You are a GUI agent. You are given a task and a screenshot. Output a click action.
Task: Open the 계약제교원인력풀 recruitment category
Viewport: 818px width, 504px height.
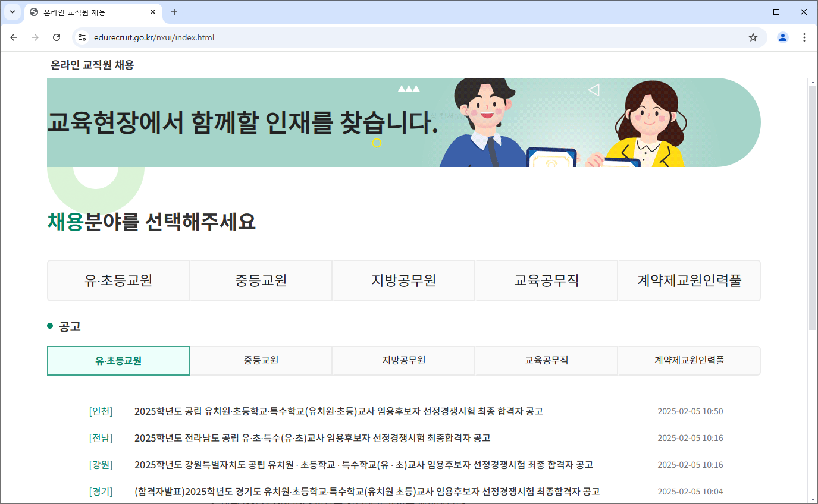[688, 281]
